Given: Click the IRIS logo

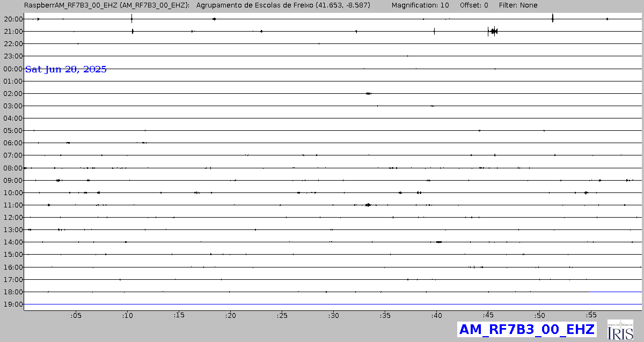Looking at the screenshot, I should point(621,330).
